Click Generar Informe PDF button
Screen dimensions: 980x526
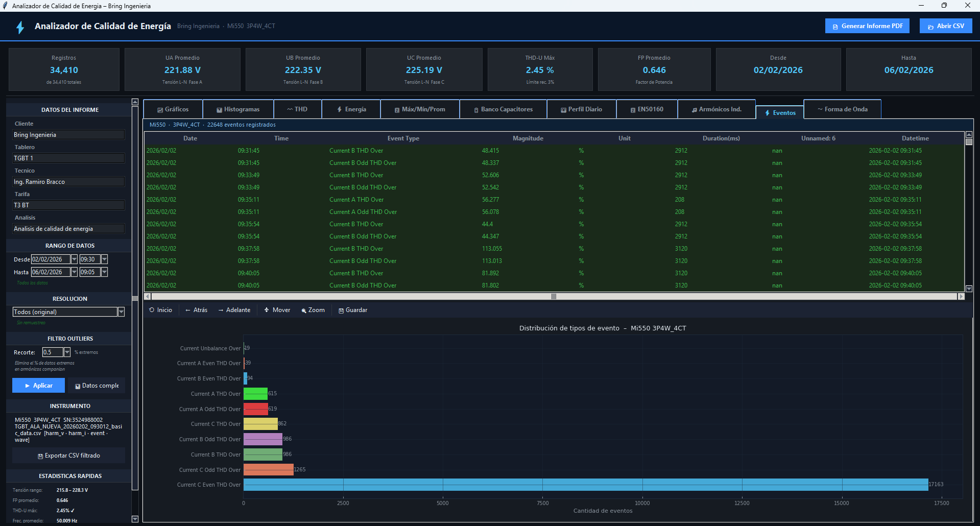[867, 26]
